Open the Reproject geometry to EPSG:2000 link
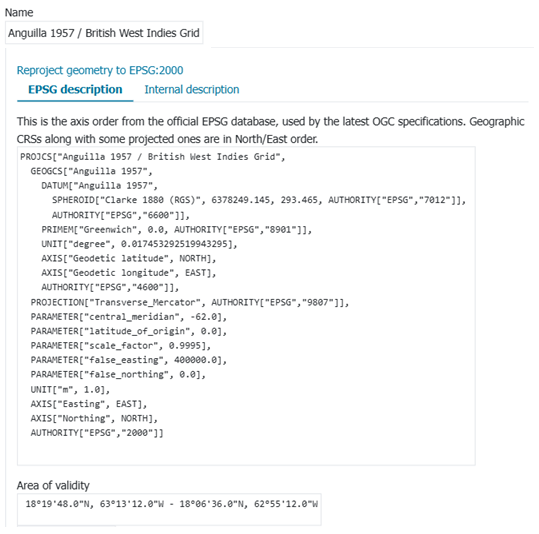The height and width of the screenshot is (534, 539). pos(100,70)
